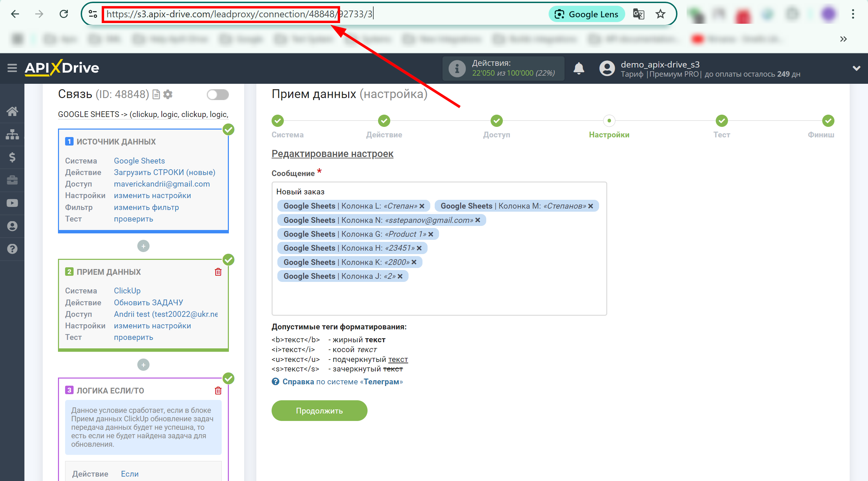Click the browser address bar URL
This screenshot has height=481, width=868.
(x=239, y=14)
